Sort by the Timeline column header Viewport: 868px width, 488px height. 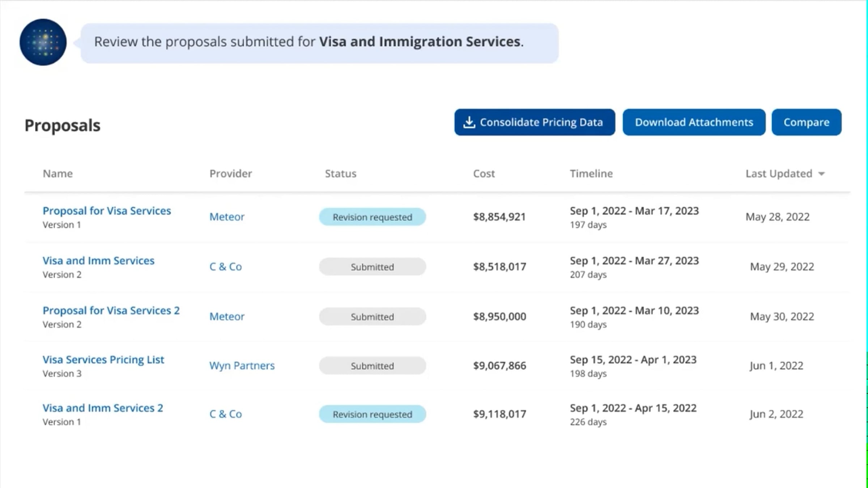click(x=591, y=174)
